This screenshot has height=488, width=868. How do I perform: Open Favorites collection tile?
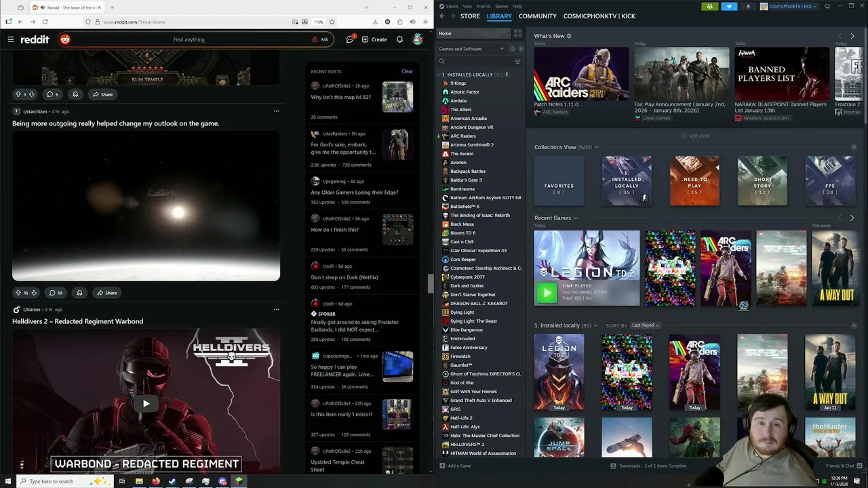pyautogui.click(x=559, y=181)
